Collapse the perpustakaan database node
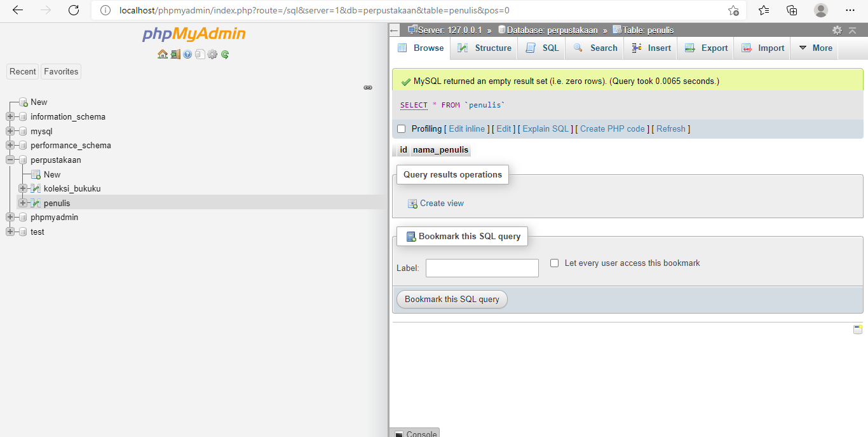 coord(9,160)
